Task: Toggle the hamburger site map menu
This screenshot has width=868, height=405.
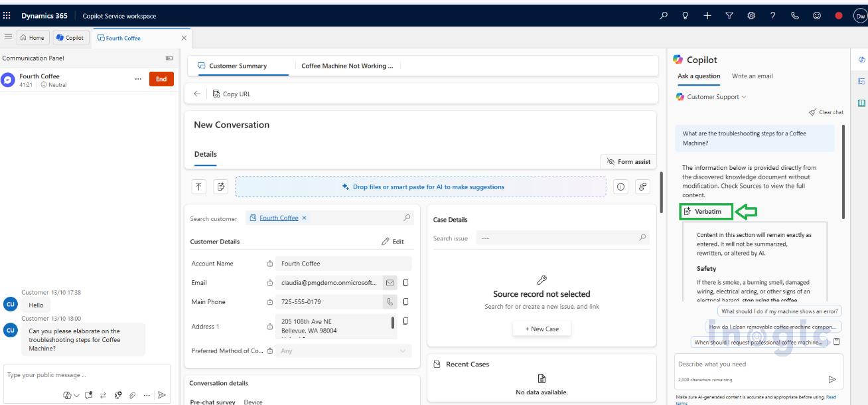Action: [8, 37]
